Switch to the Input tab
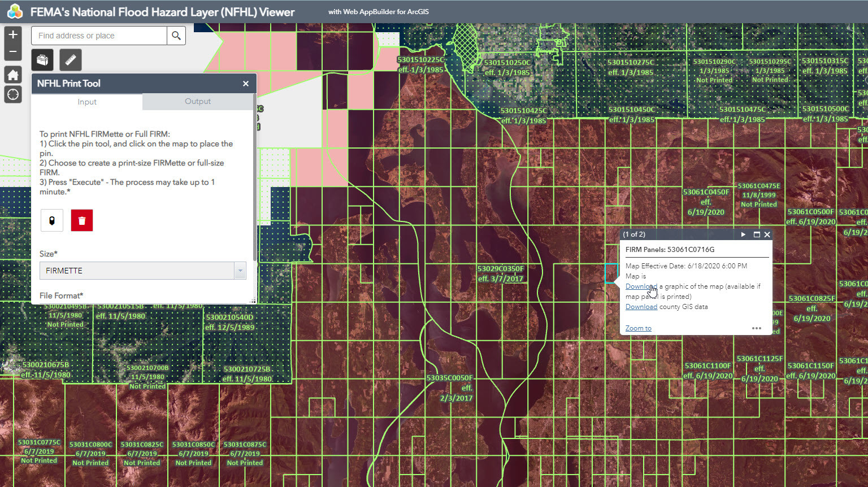 pos(87,102)
